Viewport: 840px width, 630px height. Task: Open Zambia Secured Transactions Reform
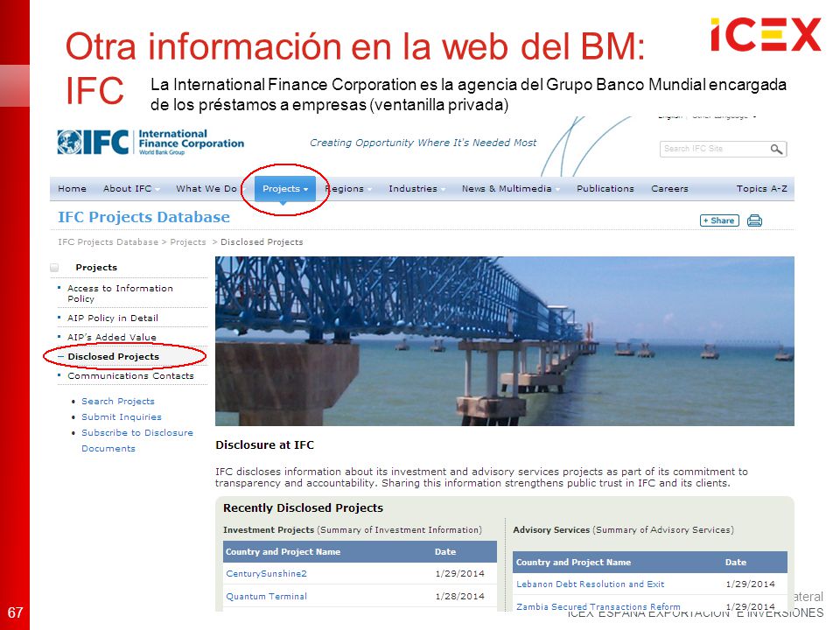coord(598,607)
